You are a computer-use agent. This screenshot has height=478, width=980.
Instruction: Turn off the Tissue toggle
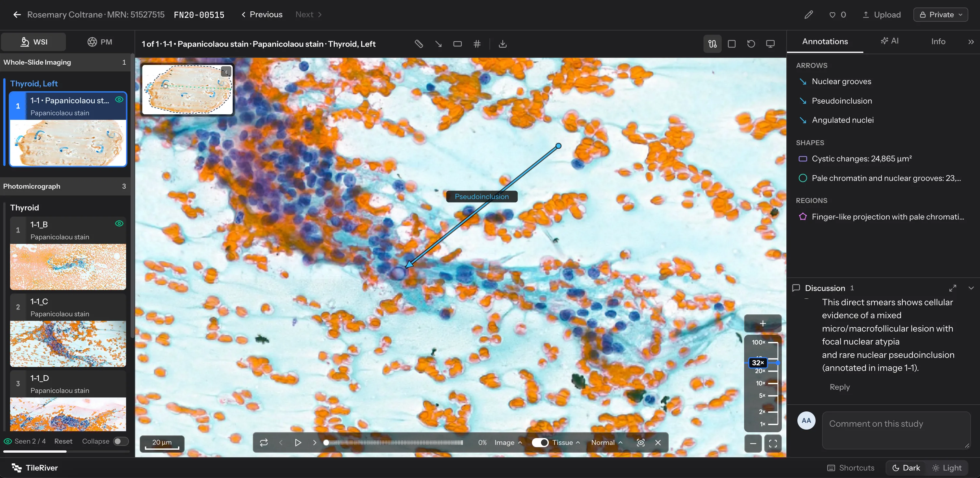tap(540, 443)
